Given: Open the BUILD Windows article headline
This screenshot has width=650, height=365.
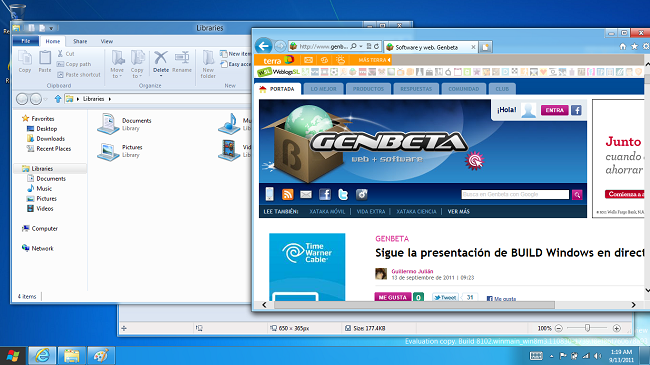Looking at the screenshot, I should pos(509,253).
